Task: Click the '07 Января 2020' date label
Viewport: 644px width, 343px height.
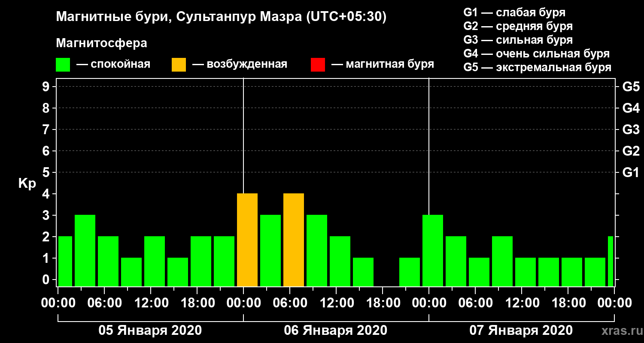Action: [x=521, y=331]
